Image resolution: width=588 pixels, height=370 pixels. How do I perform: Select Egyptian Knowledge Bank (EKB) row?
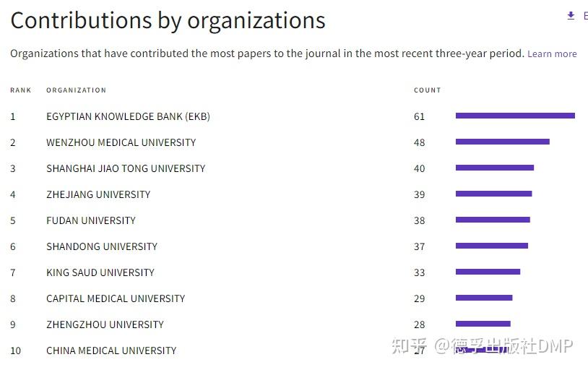coord(128,116)
